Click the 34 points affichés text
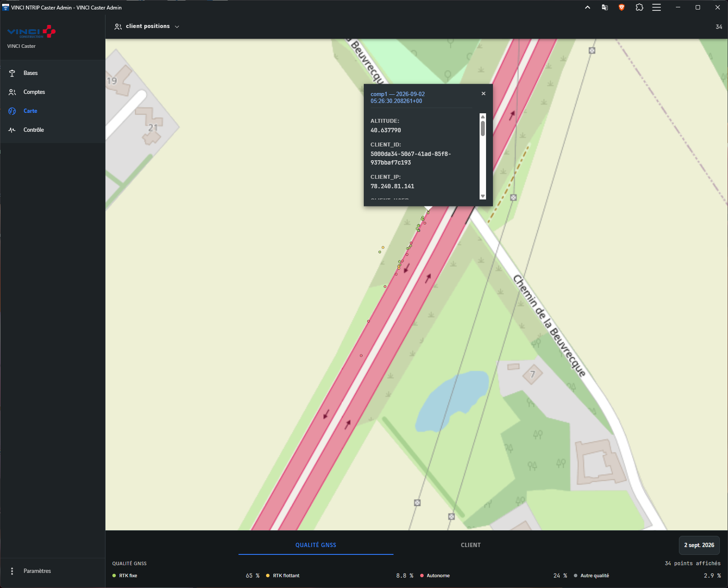Image resolution: width=728 pixels, height=588 pixels. coord(693,563)
